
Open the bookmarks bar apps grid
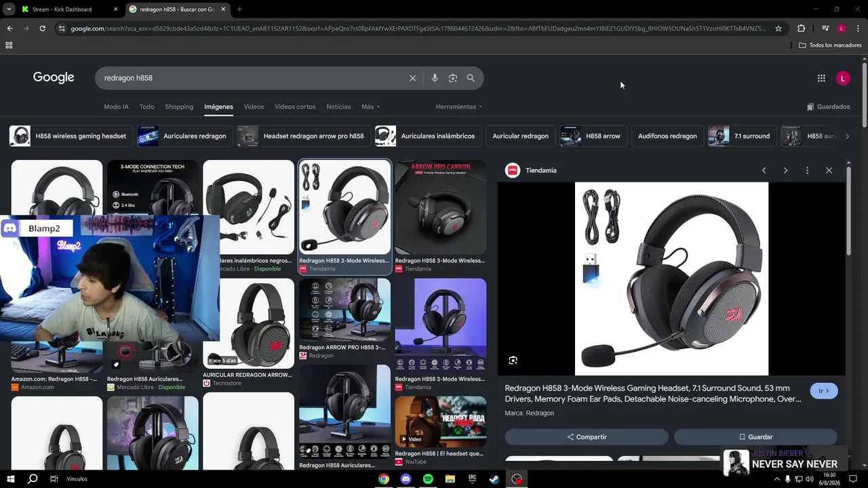coord(9,45)
